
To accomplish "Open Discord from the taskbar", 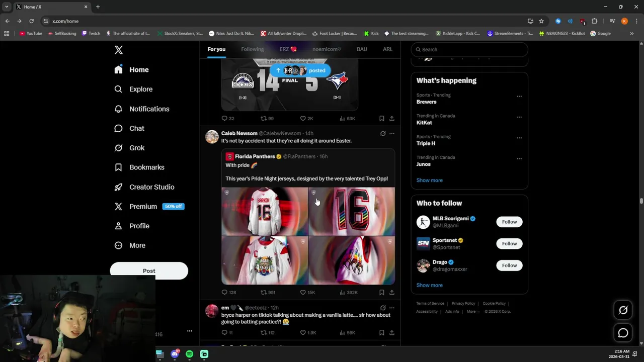I will [175, 354].
